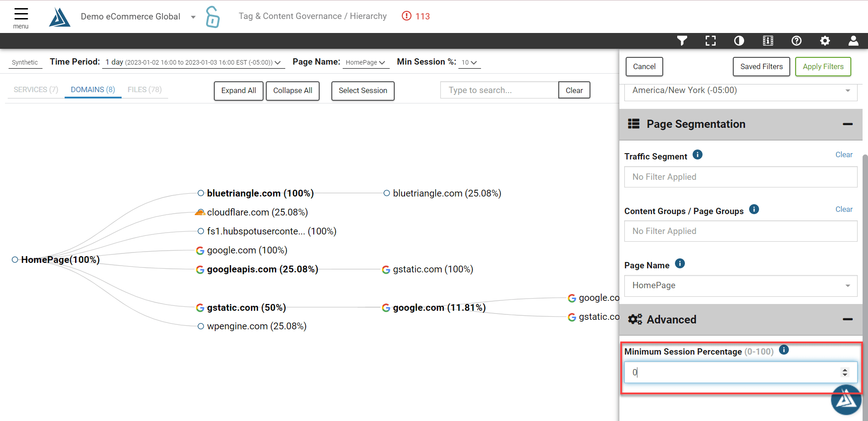Screen dimensions: 868x421
Task: Enter fullscreen mode via the expand icon
Action: pos(711,41)
